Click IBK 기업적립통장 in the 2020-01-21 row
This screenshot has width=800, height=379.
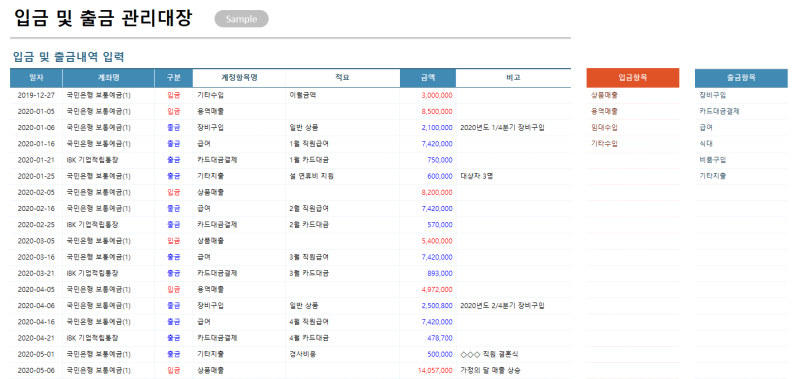92,160
